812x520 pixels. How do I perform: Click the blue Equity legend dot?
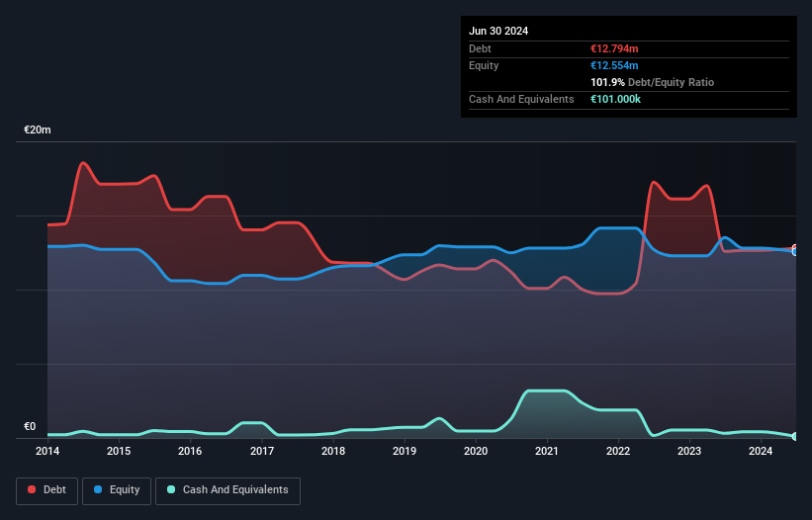(98, 489)
